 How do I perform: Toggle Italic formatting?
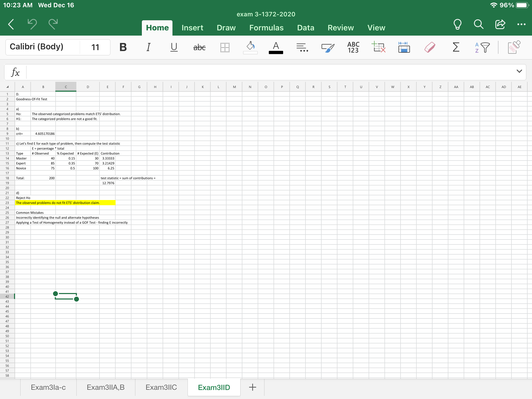[x=148, y=47]
